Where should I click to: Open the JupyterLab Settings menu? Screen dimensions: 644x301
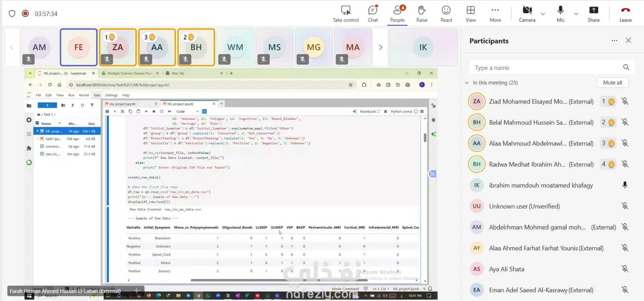tap(111, 95)
